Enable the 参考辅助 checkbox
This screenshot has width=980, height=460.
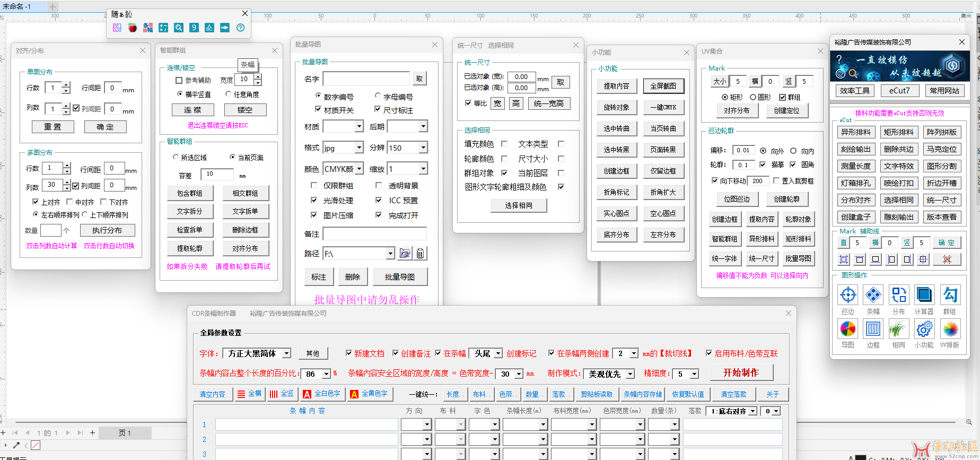pos(179,80)
